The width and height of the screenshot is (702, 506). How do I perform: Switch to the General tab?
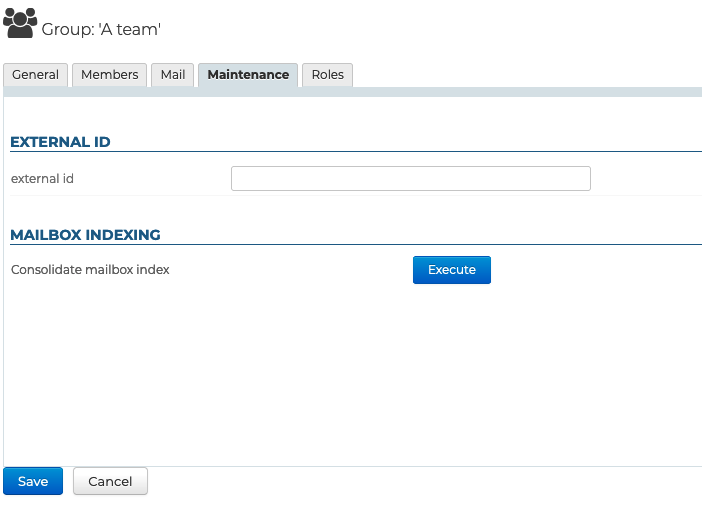point(35,75)
